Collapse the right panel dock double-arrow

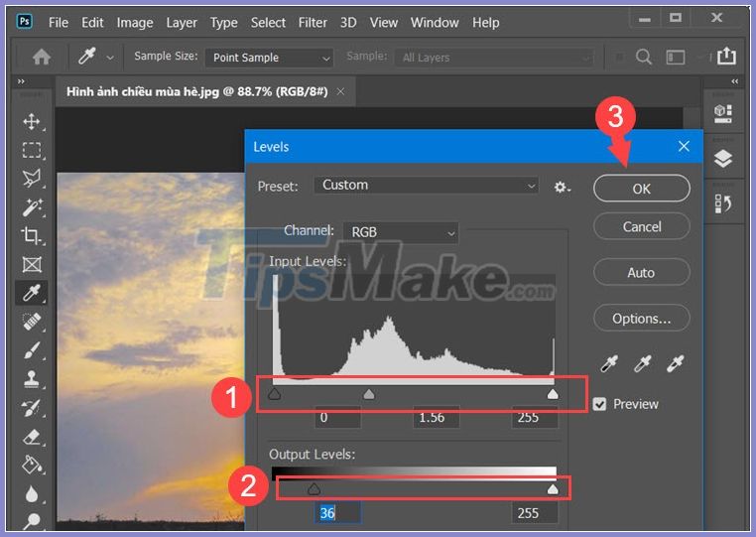(735, 81)
